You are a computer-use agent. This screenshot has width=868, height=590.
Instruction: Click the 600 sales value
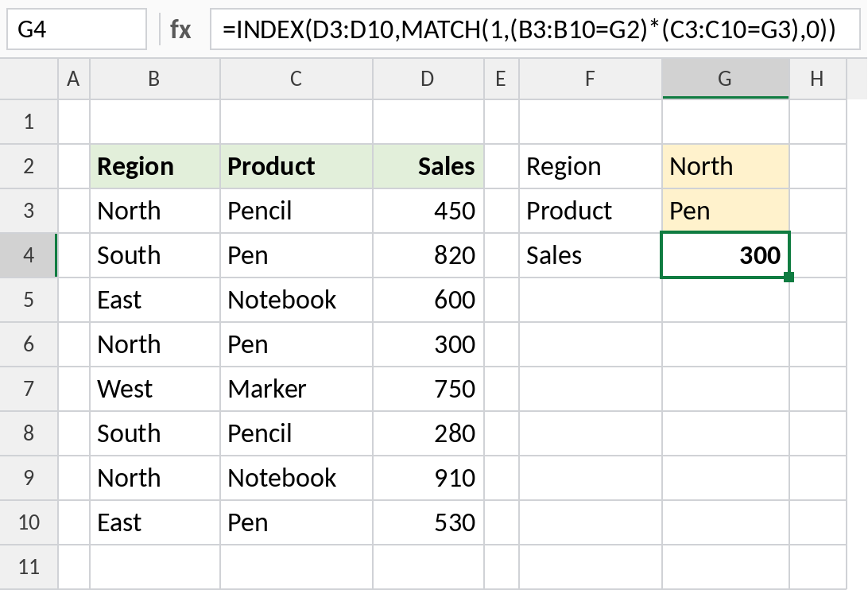pyautogui.click(x=428, y=300)
